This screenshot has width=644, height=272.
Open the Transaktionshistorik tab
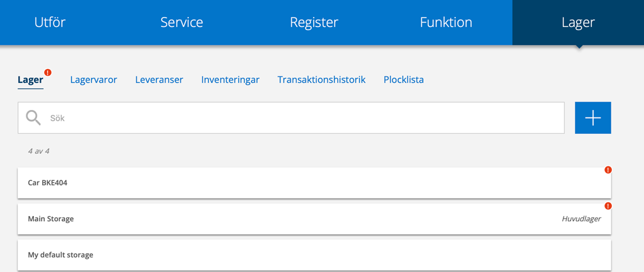tap(321, 80)
